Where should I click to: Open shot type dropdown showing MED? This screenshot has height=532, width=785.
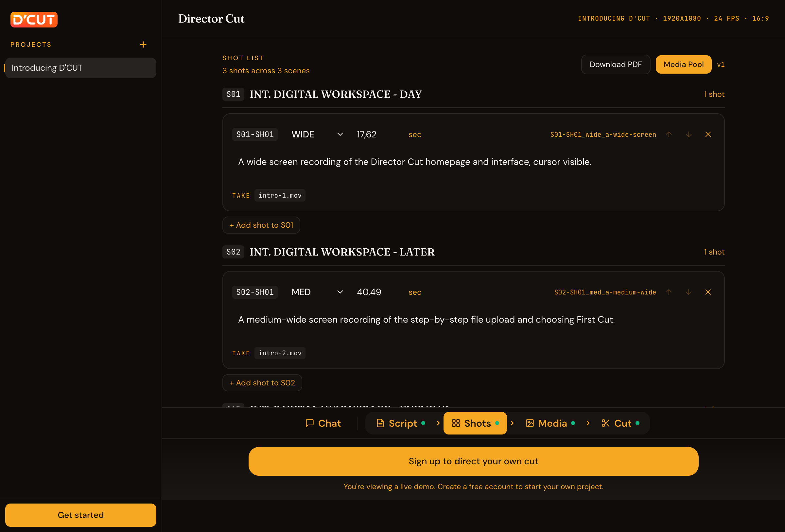(317, 292)
